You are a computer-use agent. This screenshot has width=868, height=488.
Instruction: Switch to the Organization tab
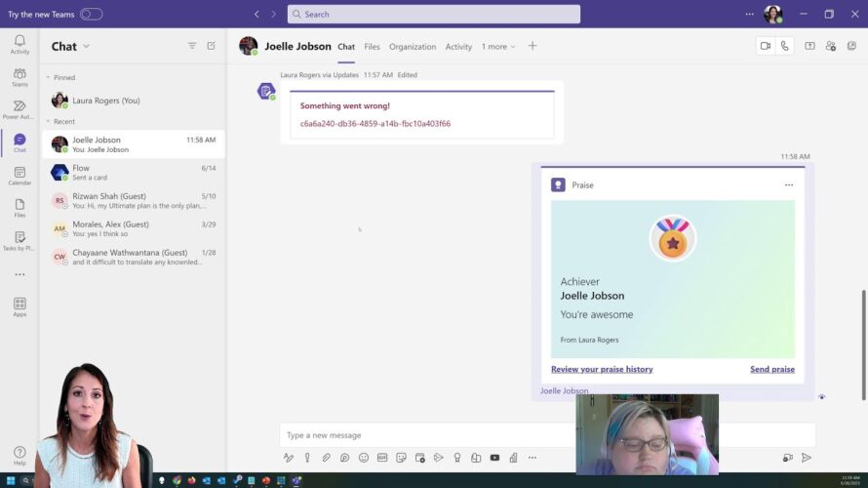pyautogui.click(x=413, y=47)
